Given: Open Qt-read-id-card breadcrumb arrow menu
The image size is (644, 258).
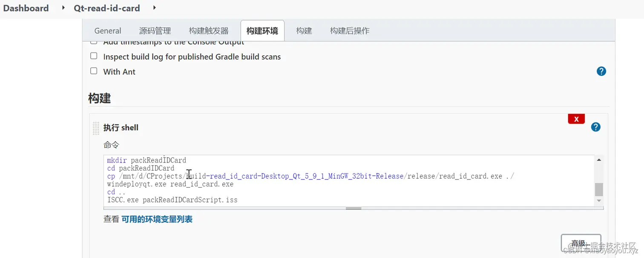Looking at the screenshot, I should tap(154, 8).
